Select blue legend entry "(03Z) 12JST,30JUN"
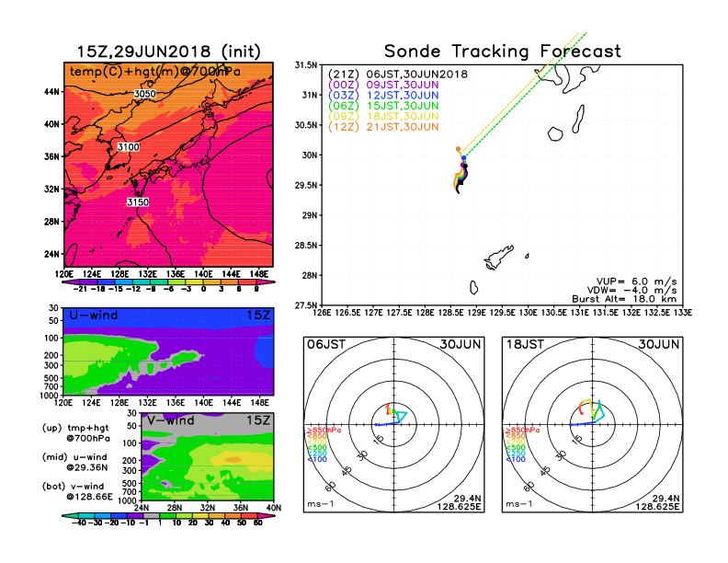The height and width of the screenshot is (563, 728). [383, 96]
